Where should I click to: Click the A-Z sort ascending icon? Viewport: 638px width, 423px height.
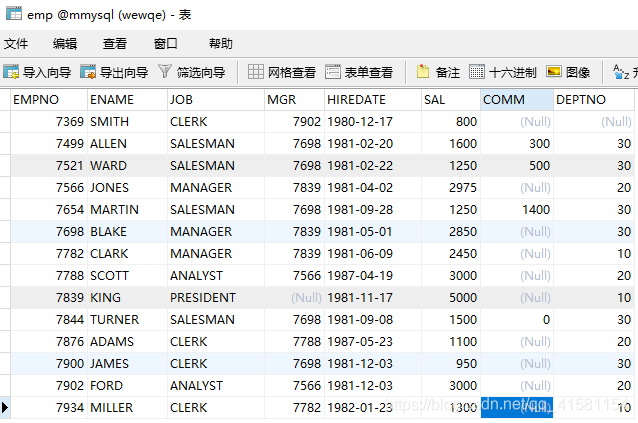pyautogui.click(x=621, y=72)
